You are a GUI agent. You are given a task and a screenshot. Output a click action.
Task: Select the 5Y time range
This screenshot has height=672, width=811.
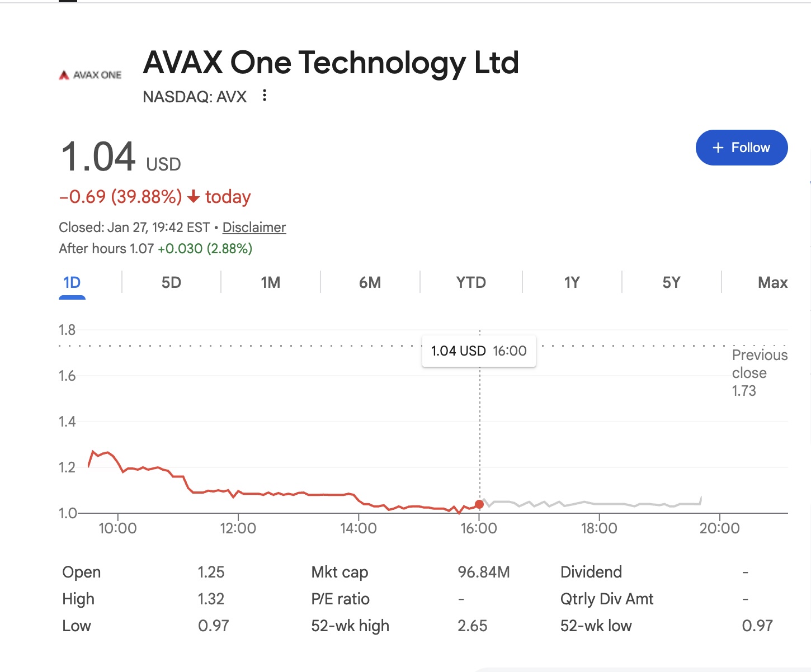coord(670,282)
